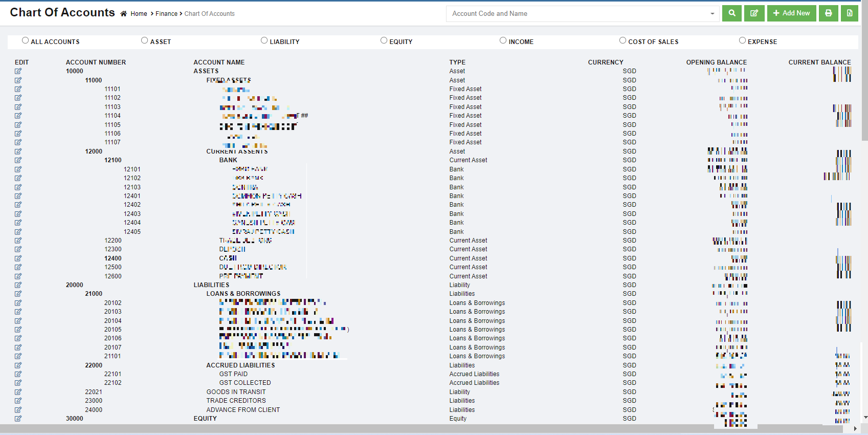Open edit for TRADE CREDITORS account
Viewport: 868px width, 435px height.
click(18, 401)
